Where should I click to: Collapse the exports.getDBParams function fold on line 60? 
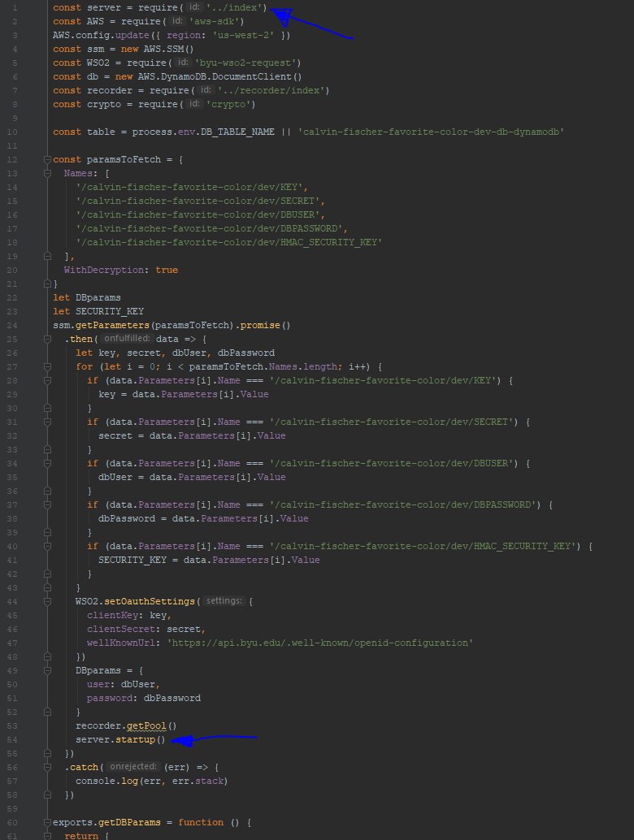[47, 822]
